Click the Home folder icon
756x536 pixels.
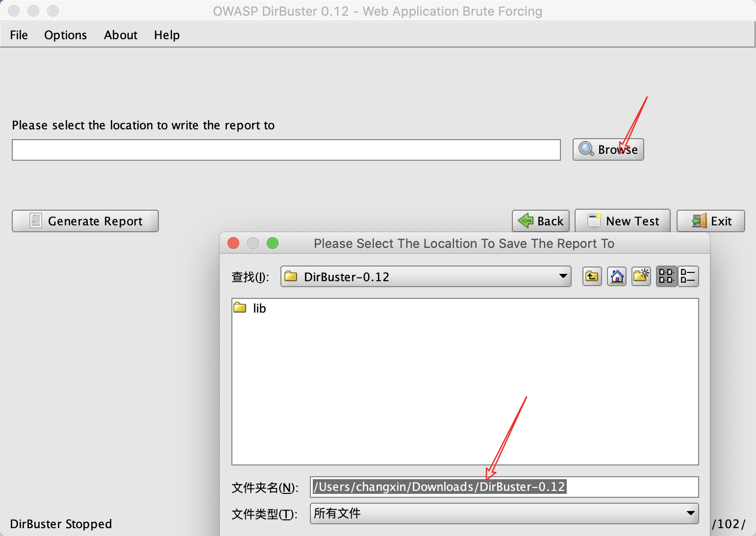(x=616, y=276)
